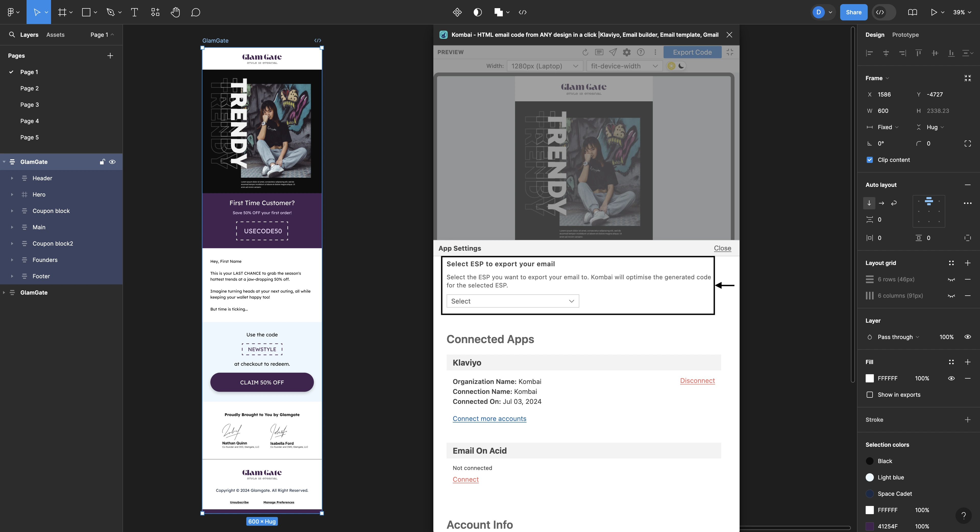The image size is (980, 532).
Task: Expand the Coupon block layer
Action: tap(12, 211)
